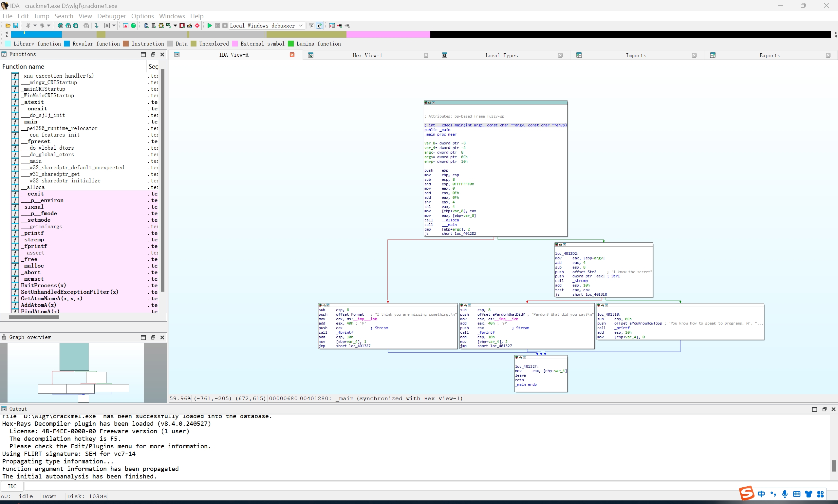Click the green circle toolbar icon
This screenshot has width=838, height=504.
tap(133, 26)
